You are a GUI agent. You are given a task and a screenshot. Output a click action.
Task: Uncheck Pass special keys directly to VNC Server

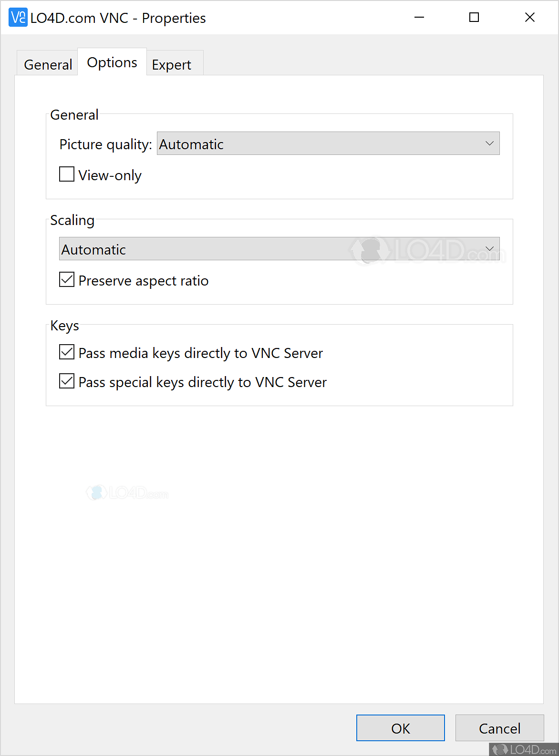[66, 381]
